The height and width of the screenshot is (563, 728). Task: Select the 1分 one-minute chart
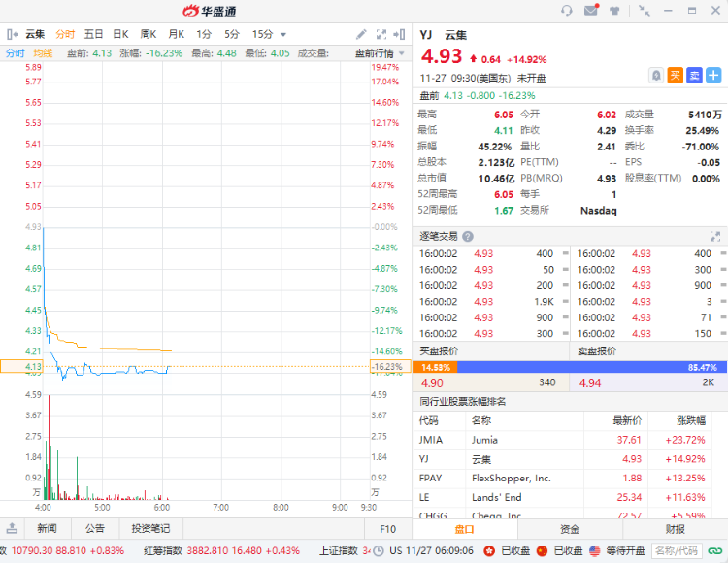click(204, 34)
